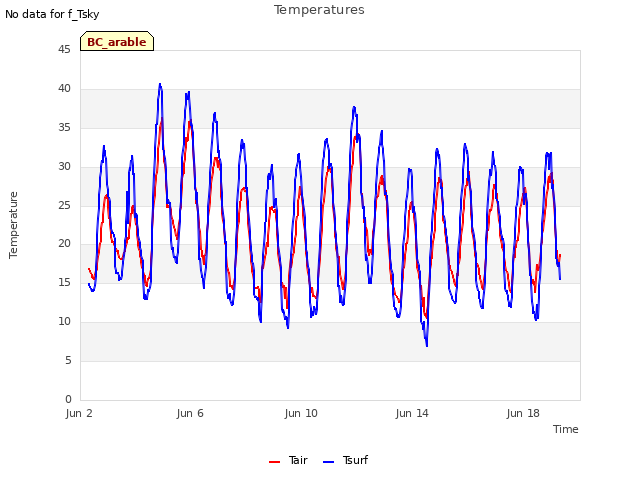Click the 35 y-axis tick label

[64, 128]
